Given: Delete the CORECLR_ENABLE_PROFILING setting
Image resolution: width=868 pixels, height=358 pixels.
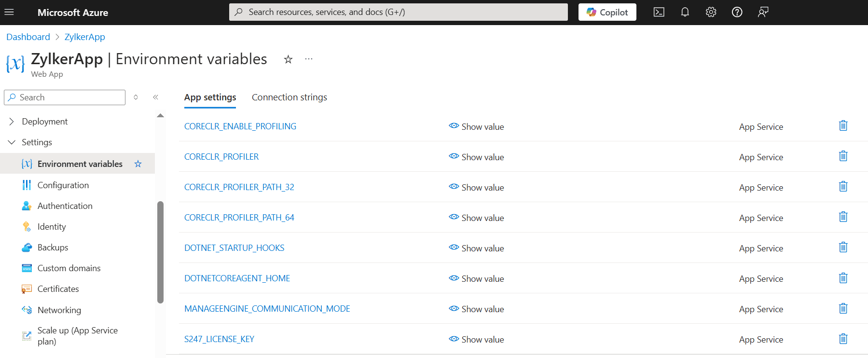Looking at the screenshot, I should tap(843, 126).
